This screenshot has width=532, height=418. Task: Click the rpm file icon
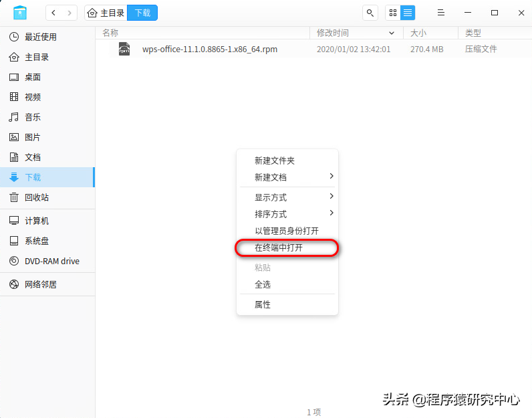coord(124,49)
